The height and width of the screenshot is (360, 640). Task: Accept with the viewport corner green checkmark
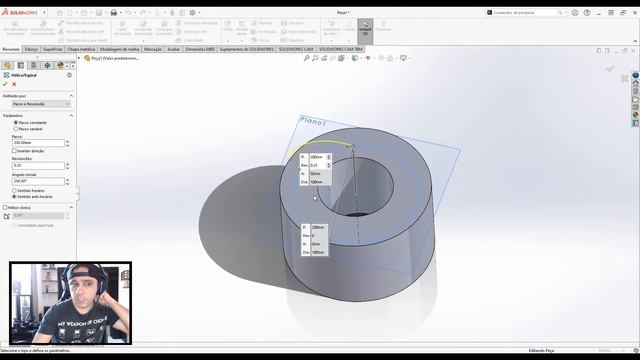point(610,68)
